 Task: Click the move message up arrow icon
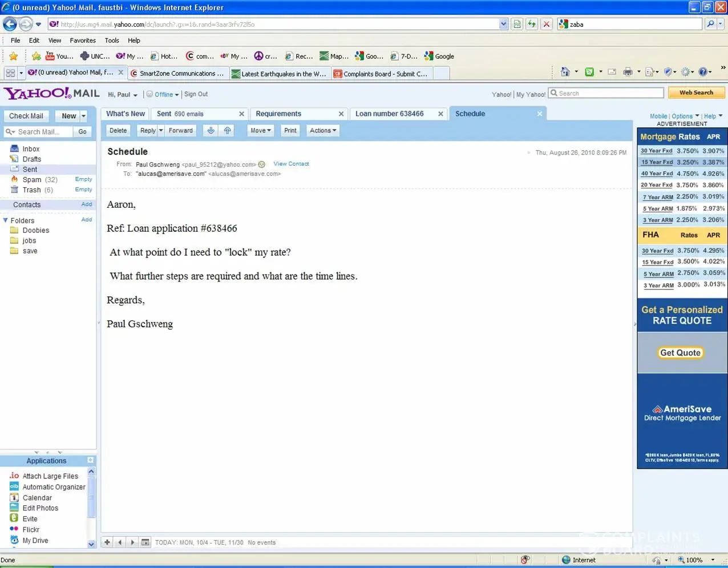tap(228, 131)
